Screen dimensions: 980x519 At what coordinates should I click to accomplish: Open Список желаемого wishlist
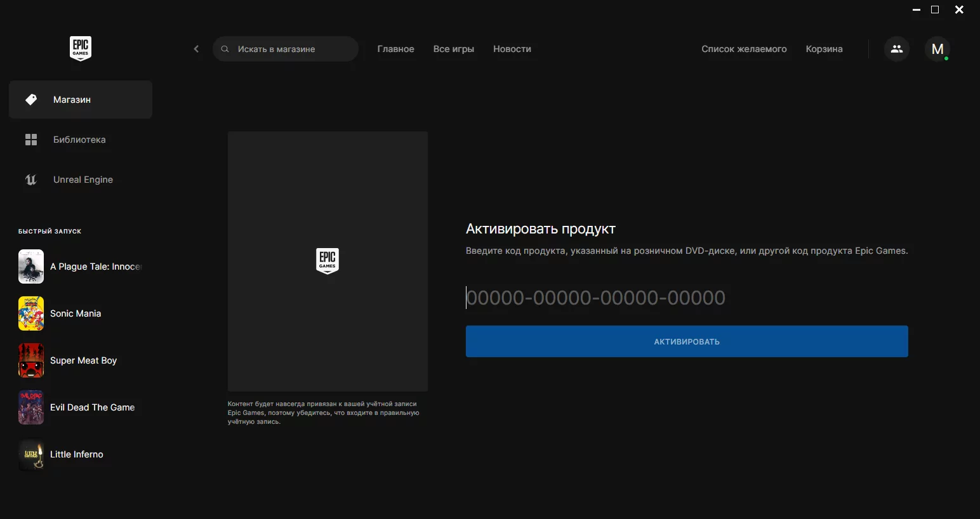[744, 49]
